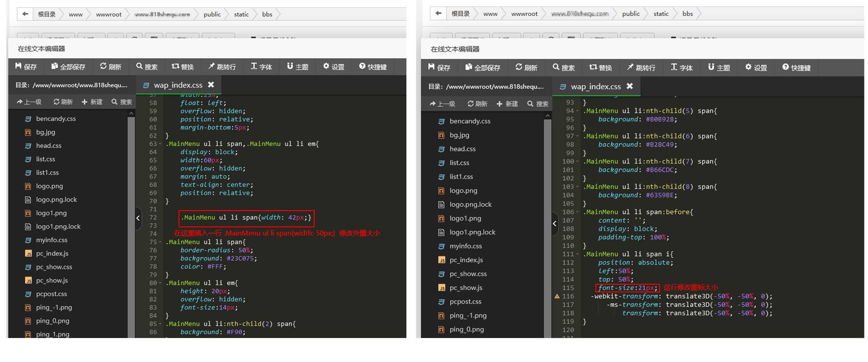Image resolution: width=868 pixels, height=362 pixels.
Task: Open Theme options in left editor toolbar
Action: click(x=297, y=66)
